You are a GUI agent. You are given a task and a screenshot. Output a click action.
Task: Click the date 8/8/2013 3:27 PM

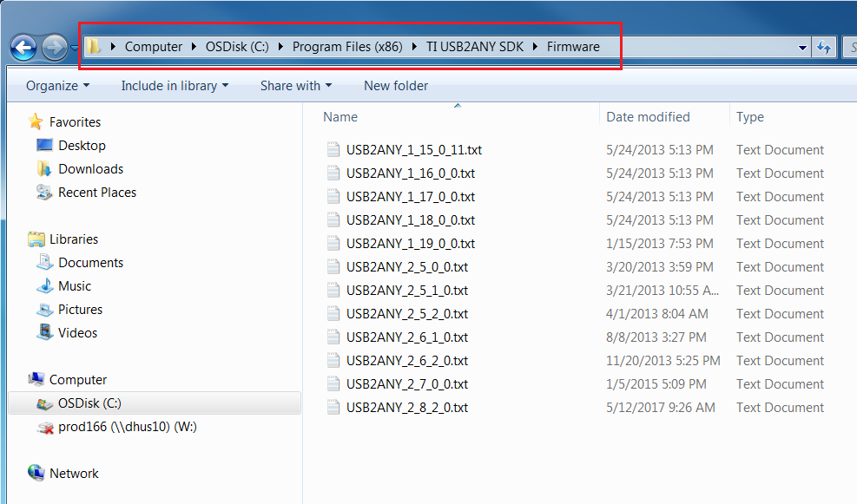pos(656,337)
